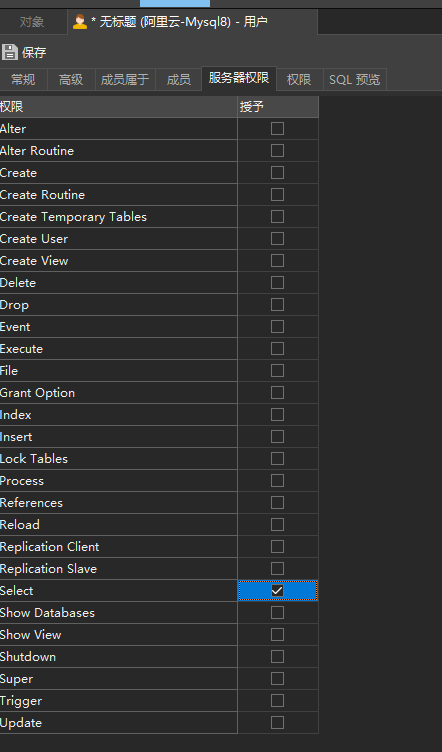Uncheck the Select privilege checkbox
Image resolution: width=442 pixels, height=752 pixels.
coord(277,591)
